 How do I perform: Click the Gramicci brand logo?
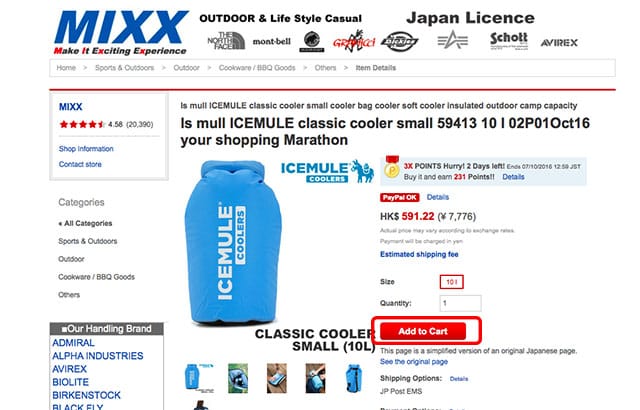(353, 41)
